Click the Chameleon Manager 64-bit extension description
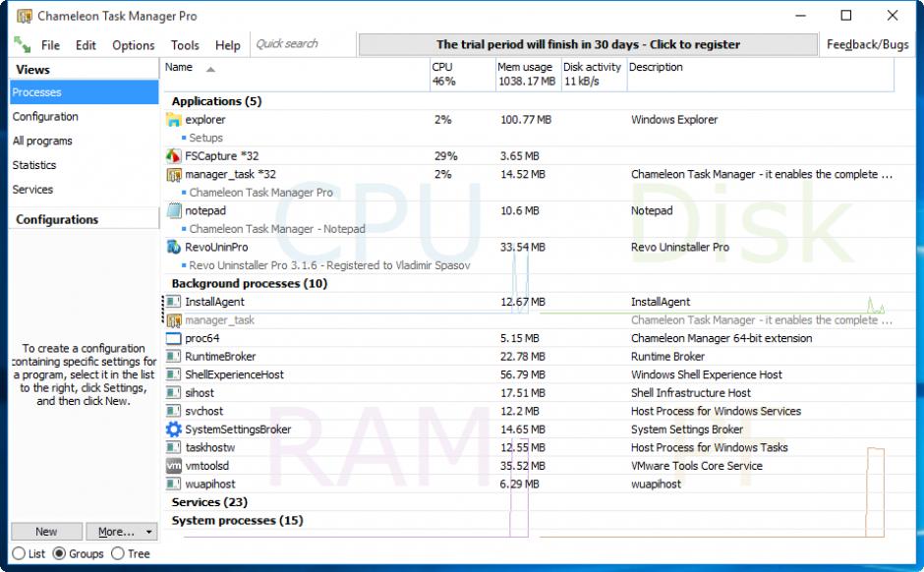Viewport: 924px width, 572px height. point(722,339)
